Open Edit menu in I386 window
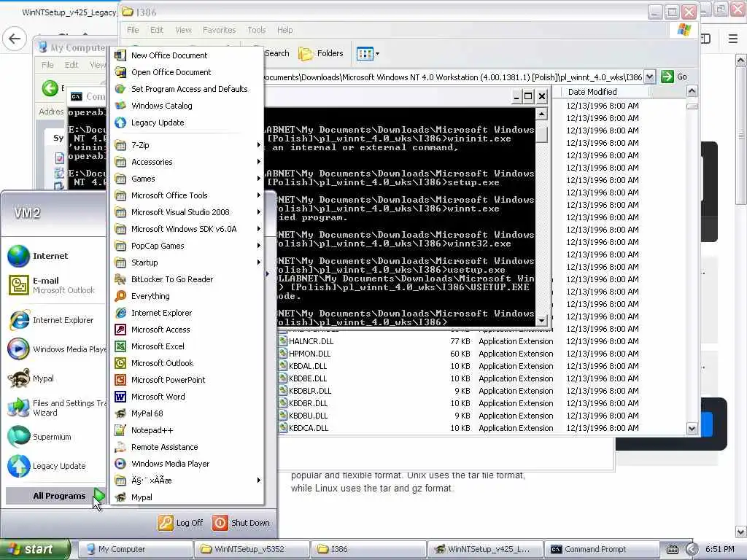Screen dimensions: 747x560 point(157,30)
